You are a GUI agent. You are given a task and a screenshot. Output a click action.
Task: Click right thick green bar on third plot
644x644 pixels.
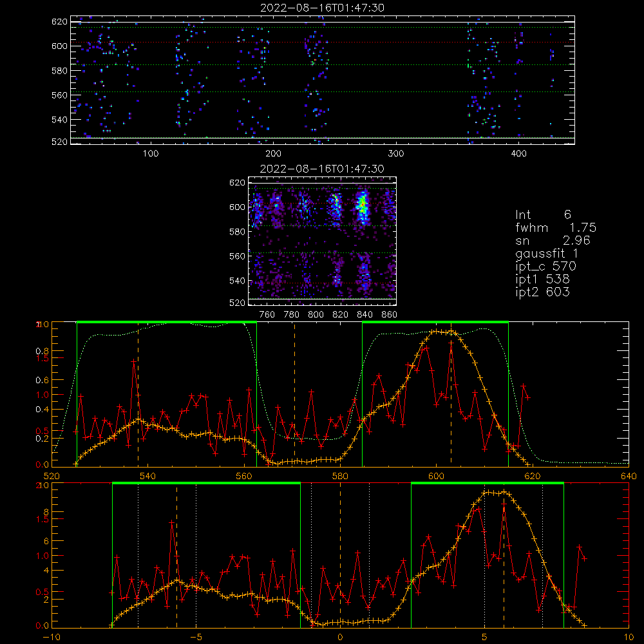435,322
